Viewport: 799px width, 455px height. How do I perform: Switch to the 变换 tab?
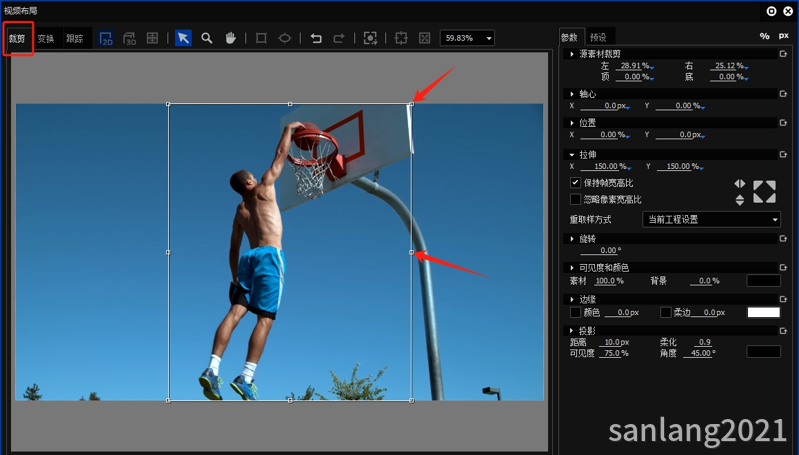pyautogui.click(x=46, y=38)
